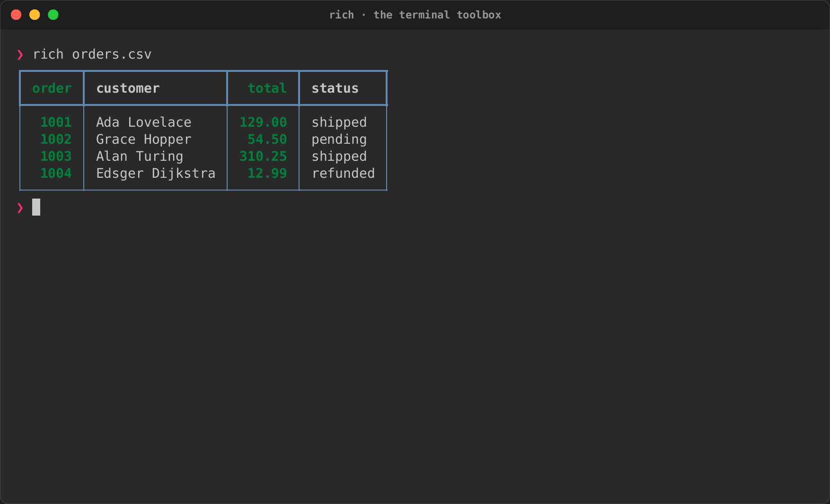830x504 pixels.
Task: Click the yellow minimize window button
Action: tap(35, 15)
